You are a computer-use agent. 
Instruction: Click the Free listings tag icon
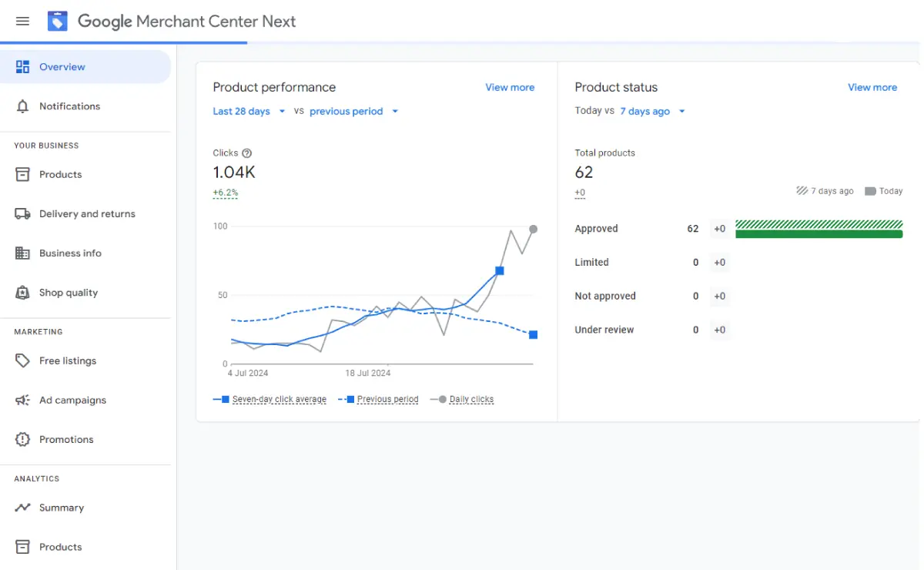(23, 360)
